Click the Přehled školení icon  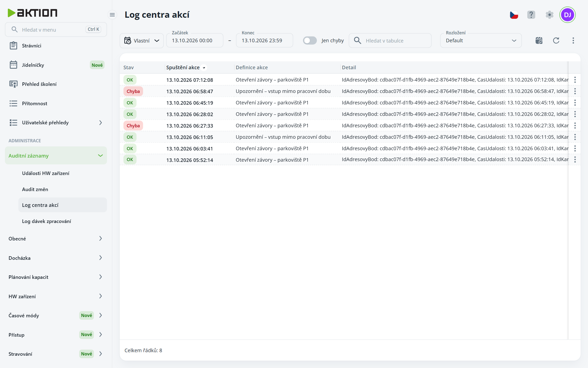13,84
